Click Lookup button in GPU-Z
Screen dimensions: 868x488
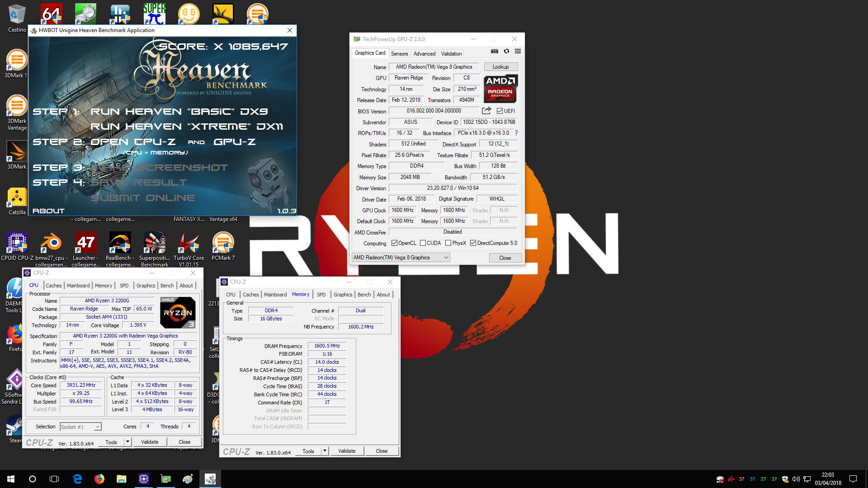pos(500,67)
